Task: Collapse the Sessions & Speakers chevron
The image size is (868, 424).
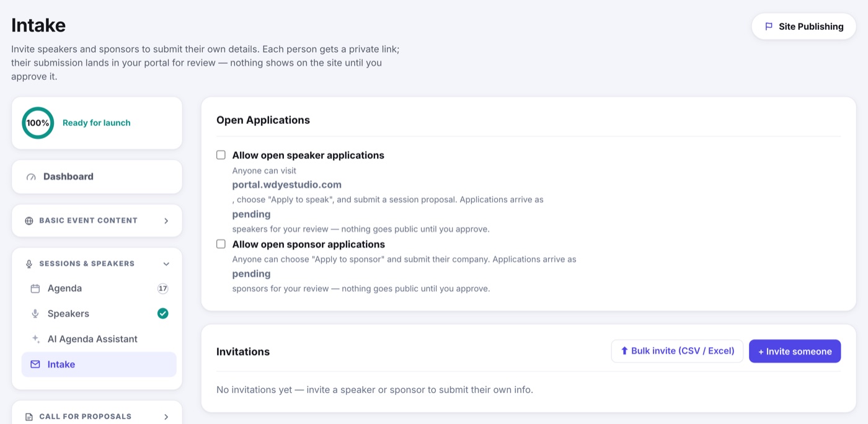Action: tap(166, 264)
